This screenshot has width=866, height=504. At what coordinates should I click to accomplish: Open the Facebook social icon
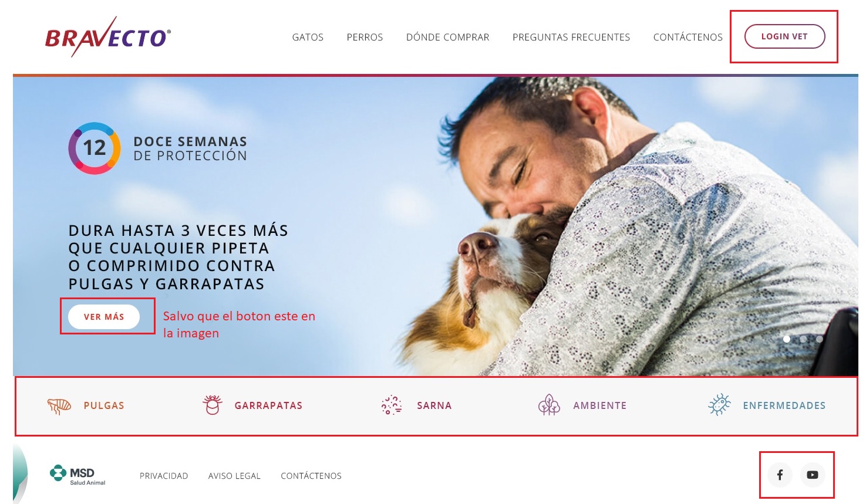click(x=780, y=475)
